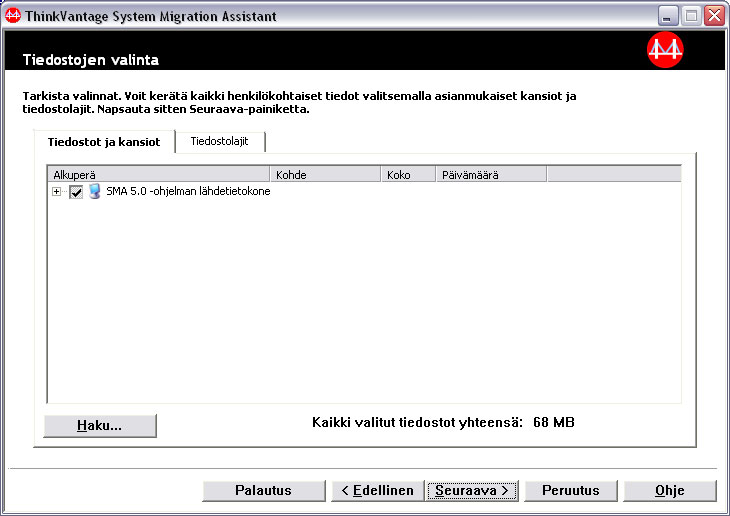Click the computer icon next to SMA 5.0

point(95,191)
